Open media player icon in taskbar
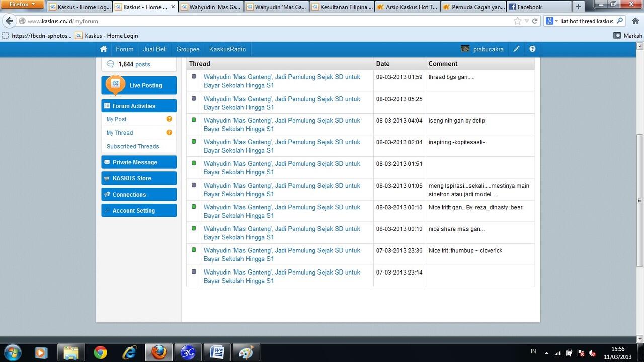Viewport: 644px width, 362px height. pyautogui.click(x=41, y=353)
